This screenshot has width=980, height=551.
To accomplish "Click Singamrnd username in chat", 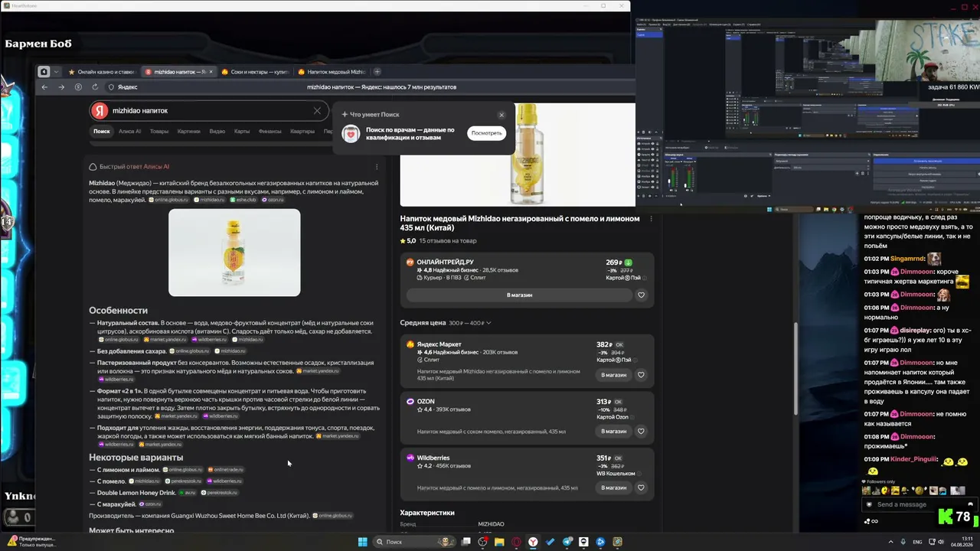I will click(906, 259).
